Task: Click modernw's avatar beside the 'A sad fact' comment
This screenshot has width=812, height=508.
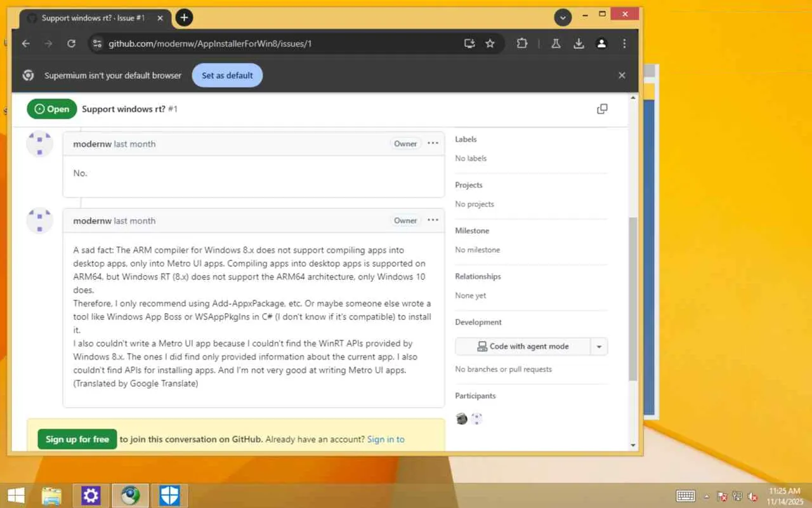Action: click(x=39, y=221)
